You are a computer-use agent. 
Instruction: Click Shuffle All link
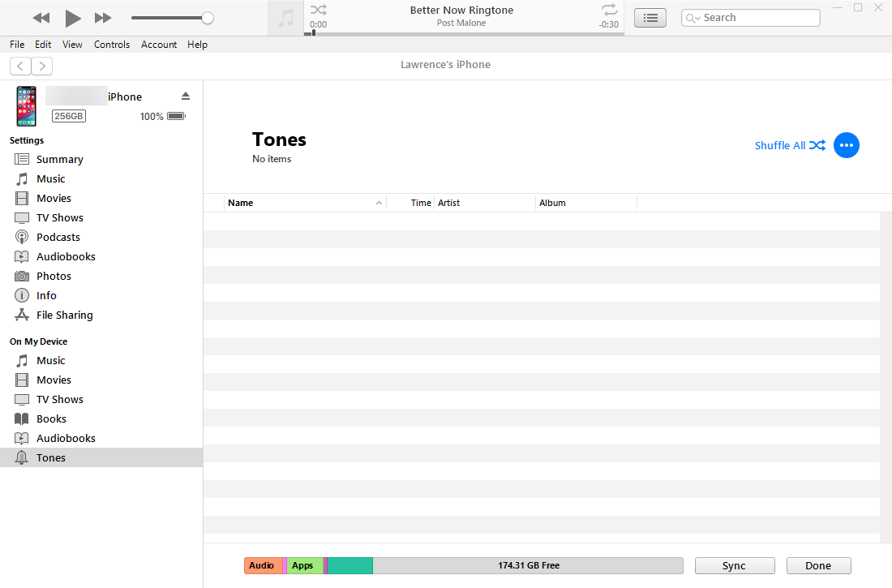[790, 145]
